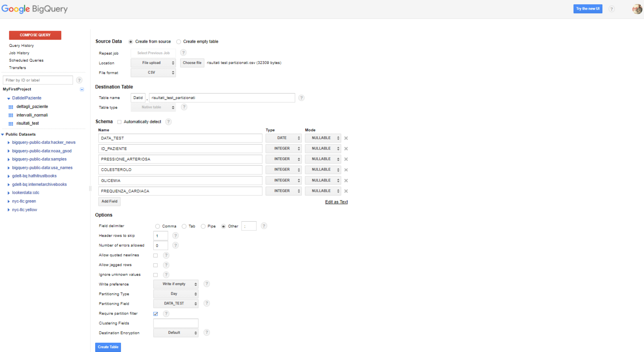Remove the DATA_TEST field with its X icon
The image size is (644, 352).
[x=346, y=138]
